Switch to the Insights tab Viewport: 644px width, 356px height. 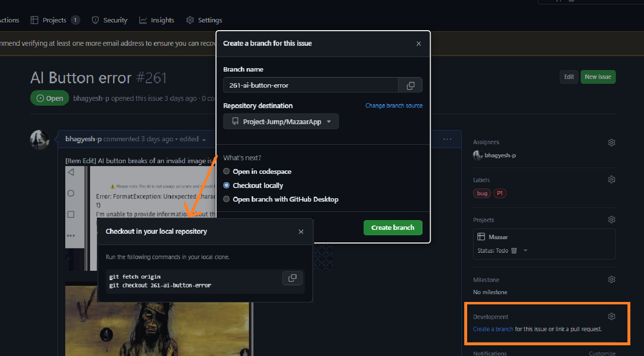click(x=156, y=20)
